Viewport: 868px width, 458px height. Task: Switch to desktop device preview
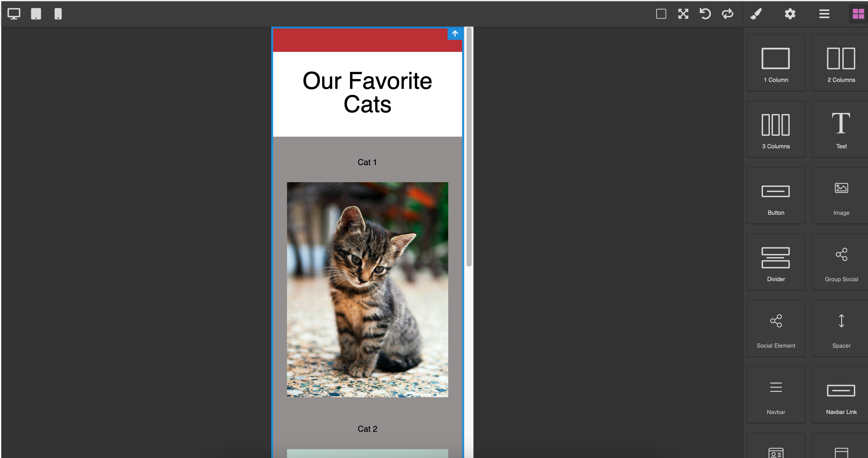tap(14, 14)
